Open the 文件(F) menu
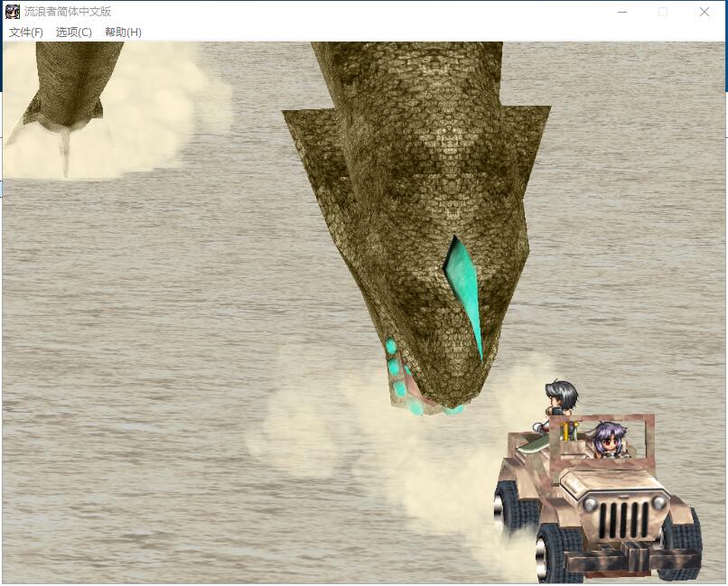The height and width of the screenshot is (586, 728). pos(26,33)
